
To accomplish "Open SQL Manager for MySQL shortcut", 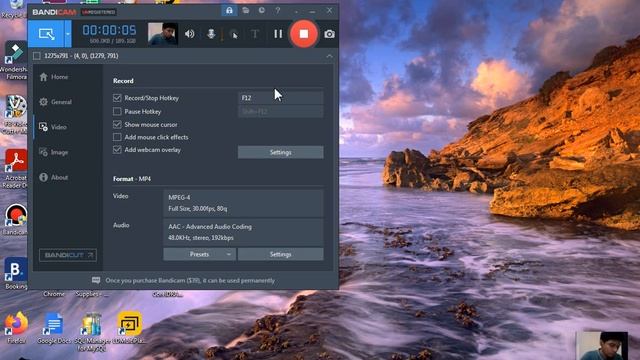I will [x=91, y=332].
